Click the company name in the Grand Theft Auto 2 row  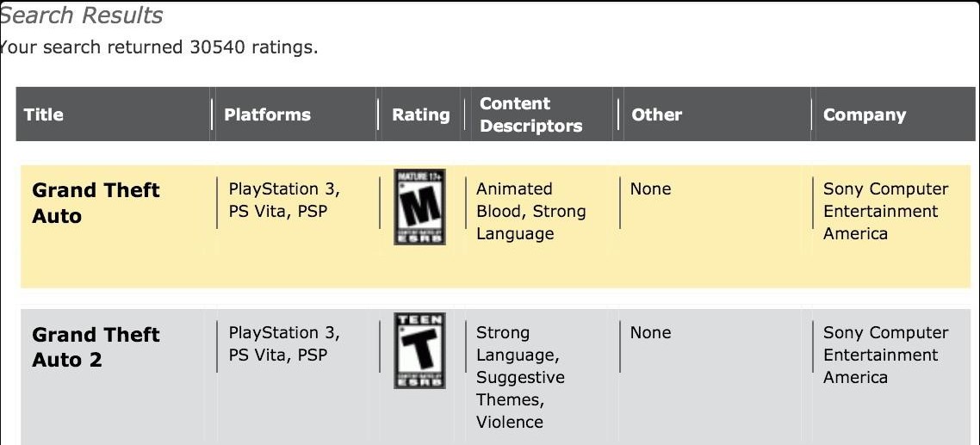pos(885,355)
